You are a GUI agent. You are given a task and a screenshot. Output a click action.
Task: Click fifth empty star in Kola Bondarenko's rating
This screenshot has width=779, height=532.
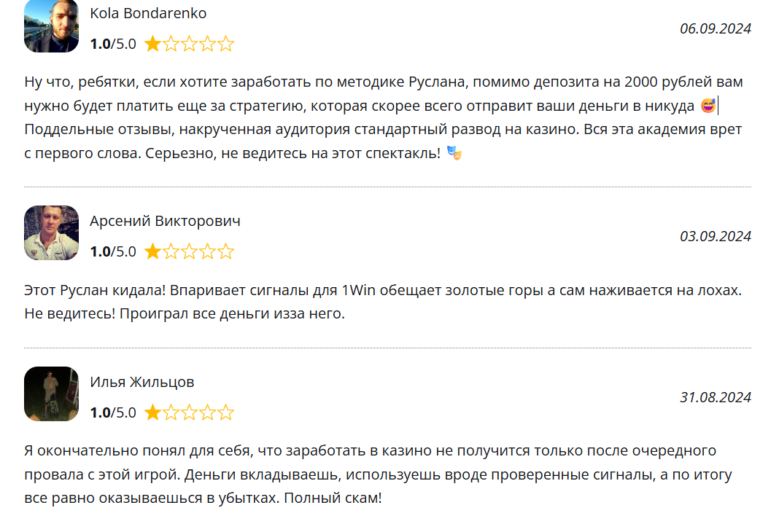(x=226, y=44)
